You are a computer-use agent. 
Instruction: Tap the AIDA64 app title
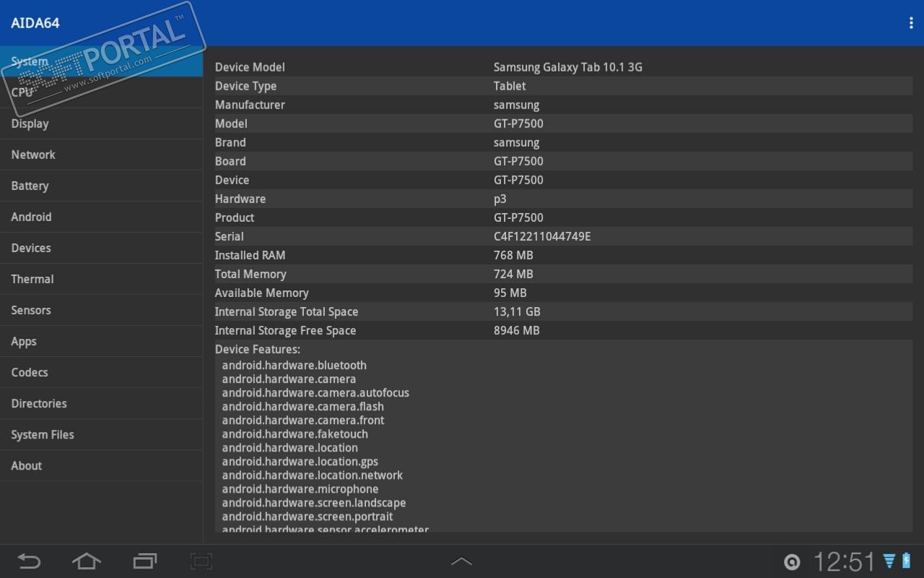(35, 23)
